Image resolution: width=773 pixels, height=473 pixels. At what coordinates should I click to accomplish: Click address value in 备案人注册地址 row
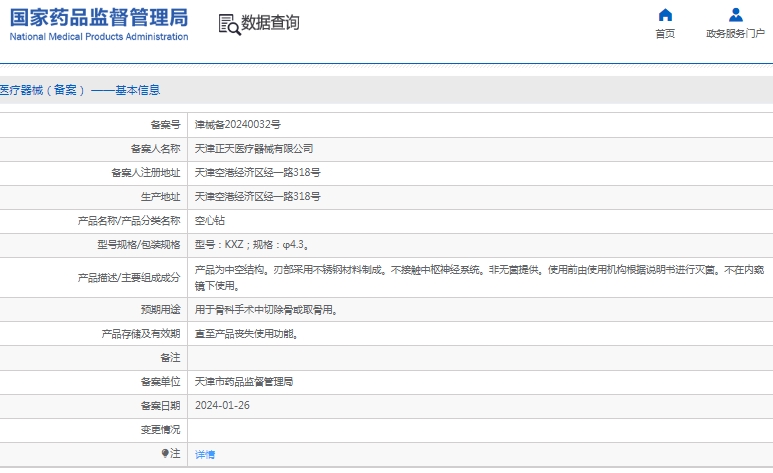[257, 173]
